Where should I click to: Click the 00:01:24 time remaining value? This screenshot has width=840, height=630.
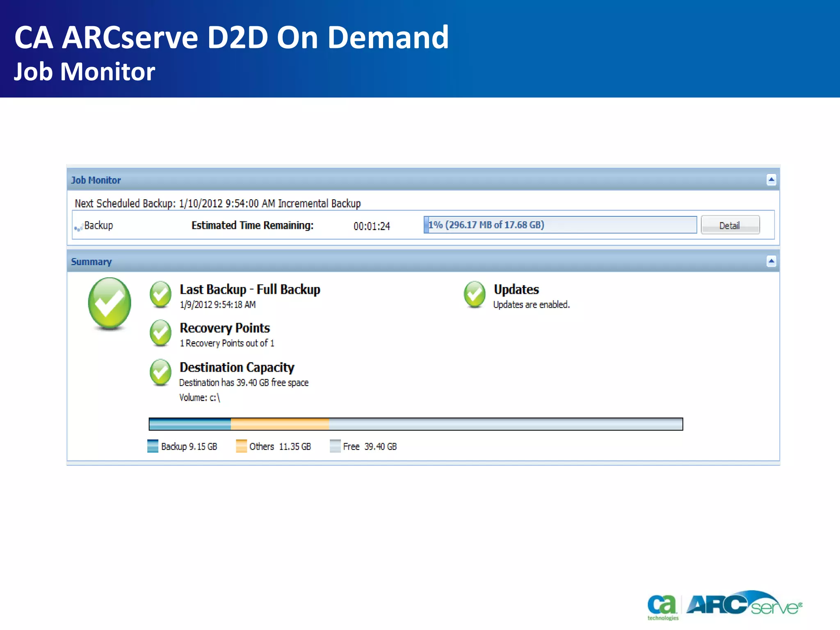point(372,226)
